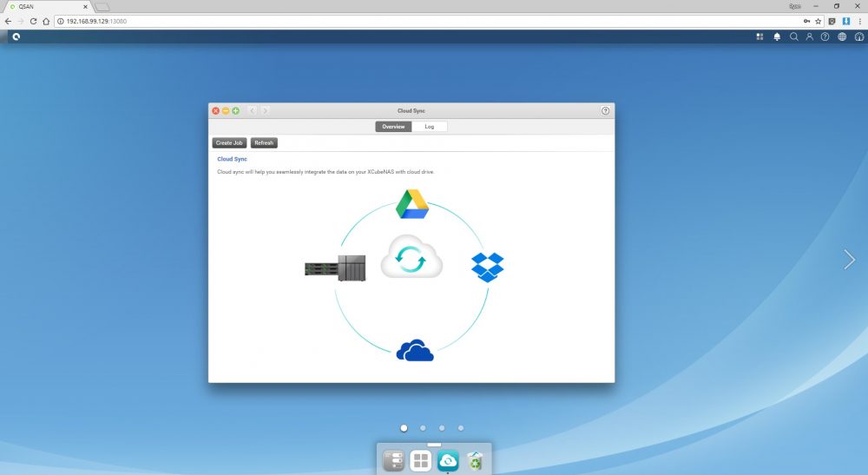The width and height of the screenshot is (868, 475).
Task: Click the central cloud sync icon
Action: (x=411, y=257)
